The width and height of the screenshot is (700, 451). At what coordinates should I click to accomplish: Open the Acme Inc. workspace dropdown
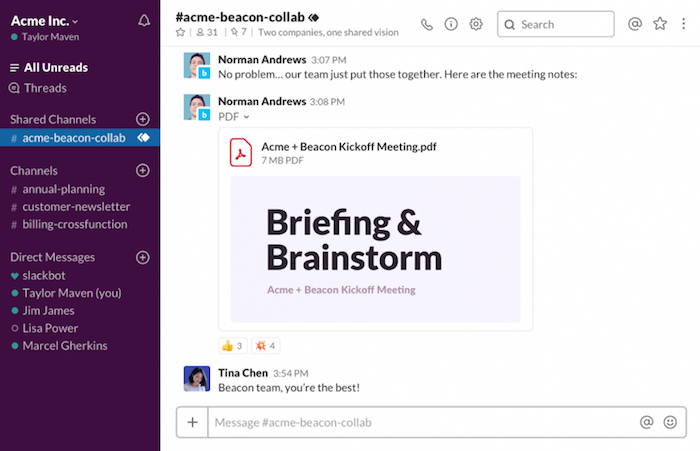[x=45, y=20]
